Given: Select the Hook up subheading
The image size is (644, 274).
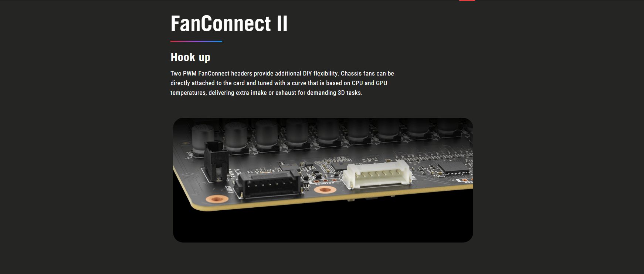Looking at the screenshot, I should click(190, 57).
